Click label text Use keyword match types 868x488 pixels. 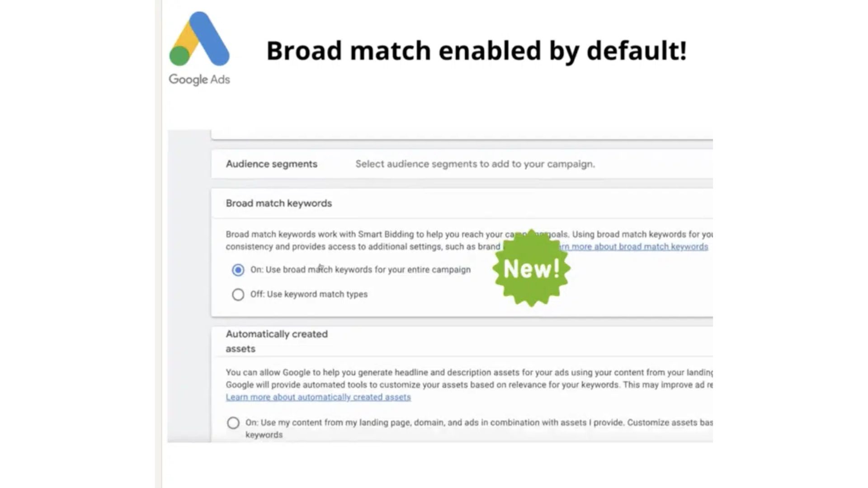click(309, 294)
